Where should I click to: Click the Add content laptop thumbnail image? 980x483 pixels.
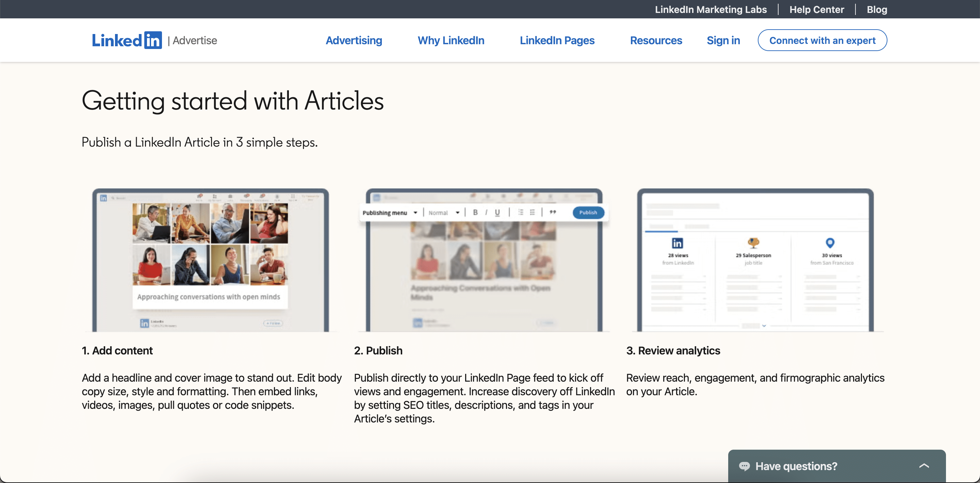tap(210, 260)
